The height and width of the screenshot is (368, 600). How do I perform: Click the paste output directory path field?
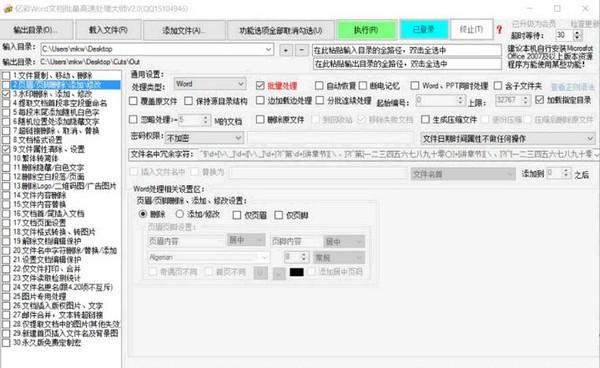tap(407, 64)
